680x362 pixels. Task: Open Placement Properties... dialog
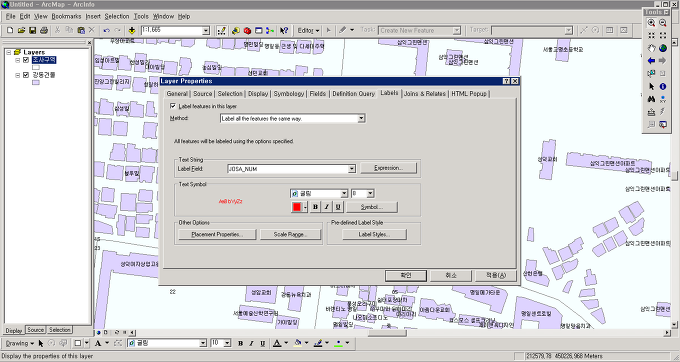pos(217,235)
